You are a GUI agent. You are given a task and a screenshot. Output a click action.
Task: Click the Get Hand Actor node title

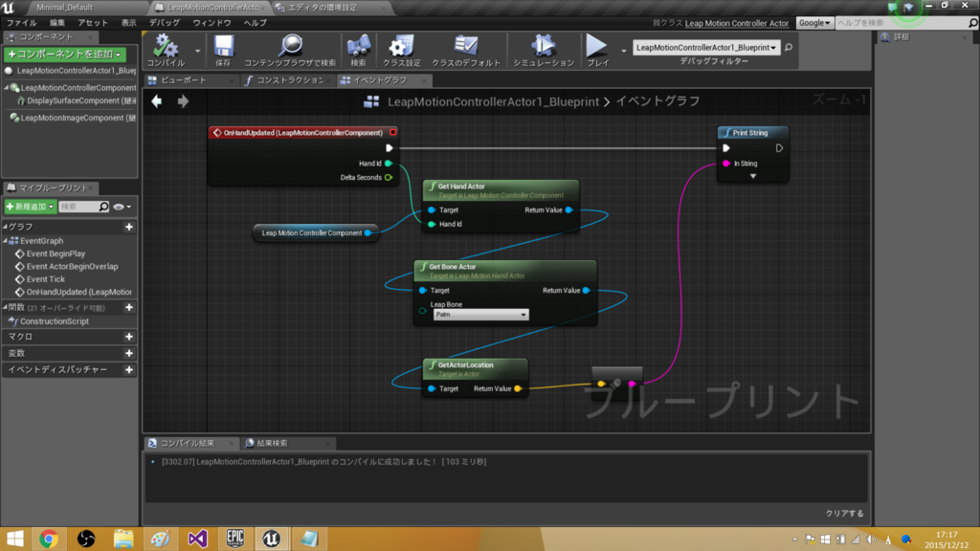coord(460,187)
